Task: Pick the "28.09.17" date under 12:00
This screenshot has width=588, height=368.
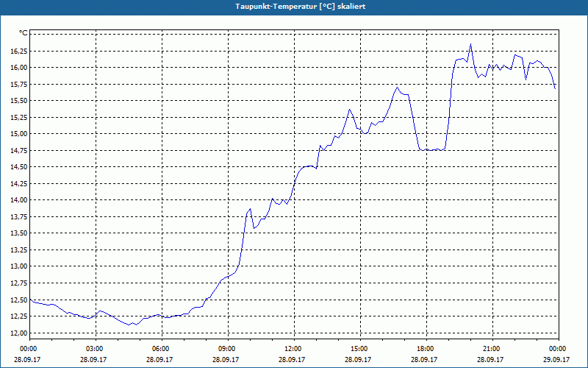Action: point(292,359)
